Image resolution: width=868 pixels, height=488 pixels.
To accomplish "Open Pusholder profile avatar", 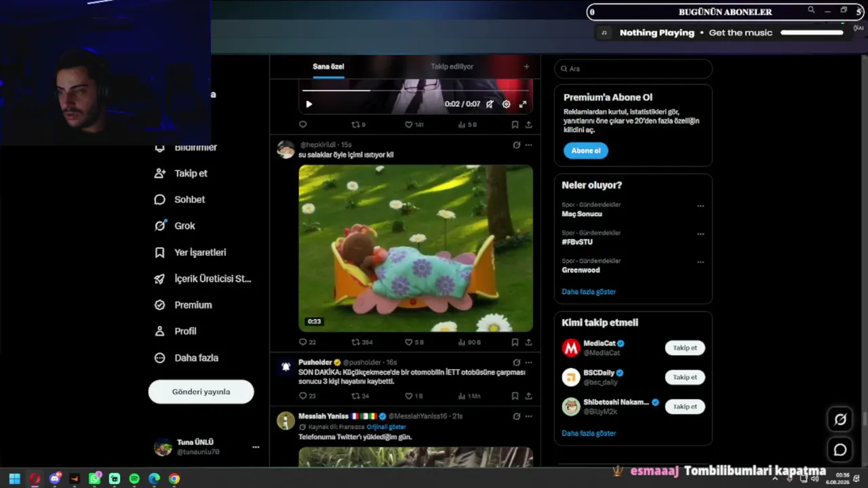I will coord(286,367).
